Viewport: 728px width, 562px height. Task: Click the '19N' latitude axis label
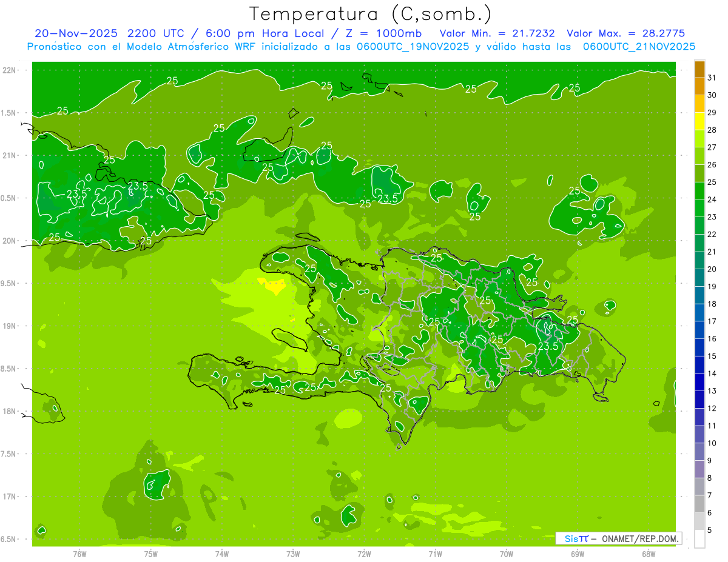coord(10,326)
